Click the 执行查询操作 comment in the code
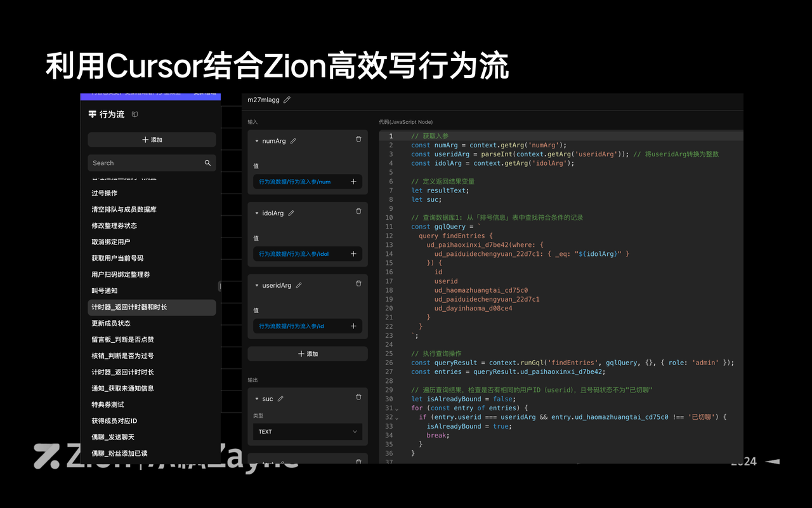The width and height of the screenshot is (812, 508). click(436, 354)
